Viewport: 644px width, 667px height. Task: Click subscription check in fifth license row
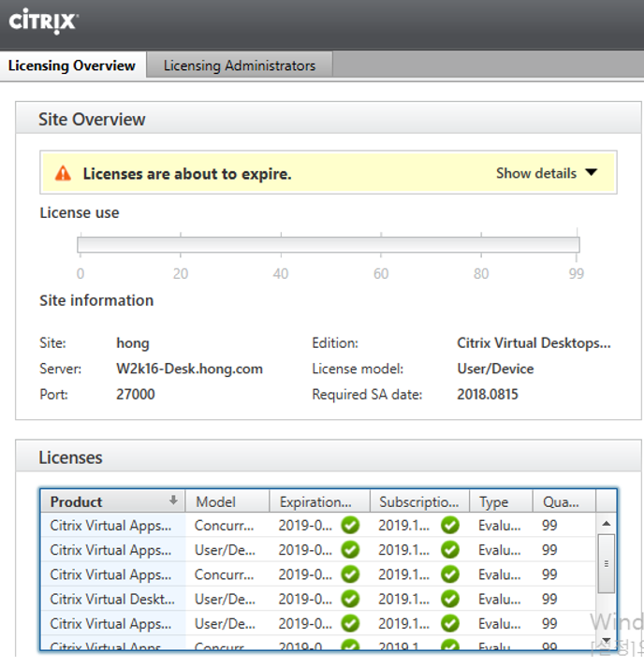click(450, 624)
